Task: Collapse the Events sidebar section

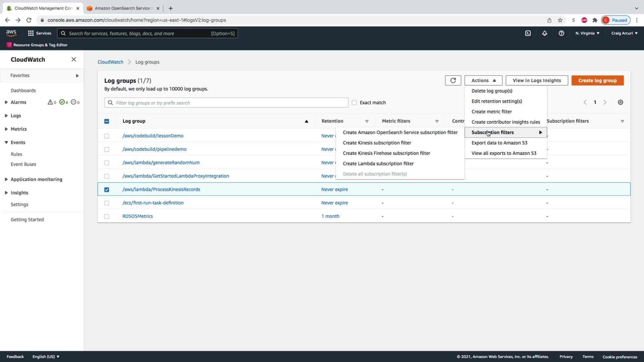Action: [x=6, y=142]
